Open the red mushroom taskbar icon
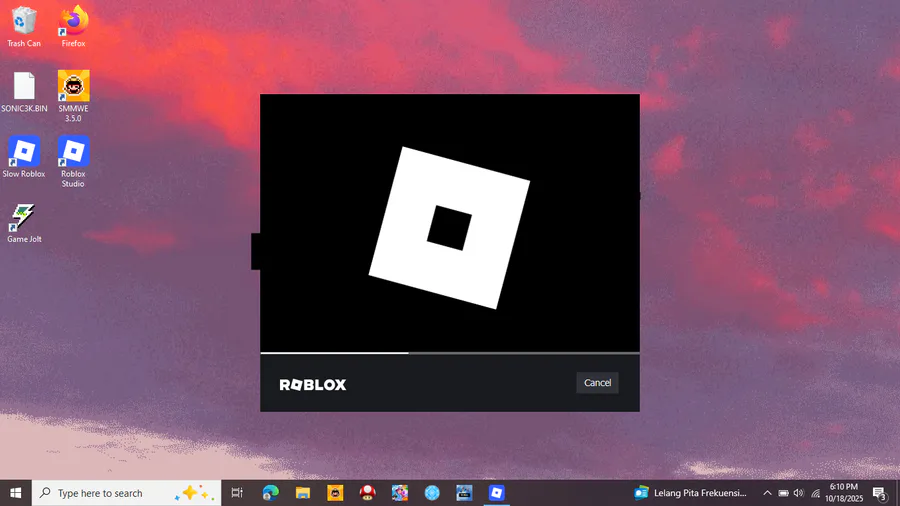This screenshot has width=900, height=506. coord(367,493)
